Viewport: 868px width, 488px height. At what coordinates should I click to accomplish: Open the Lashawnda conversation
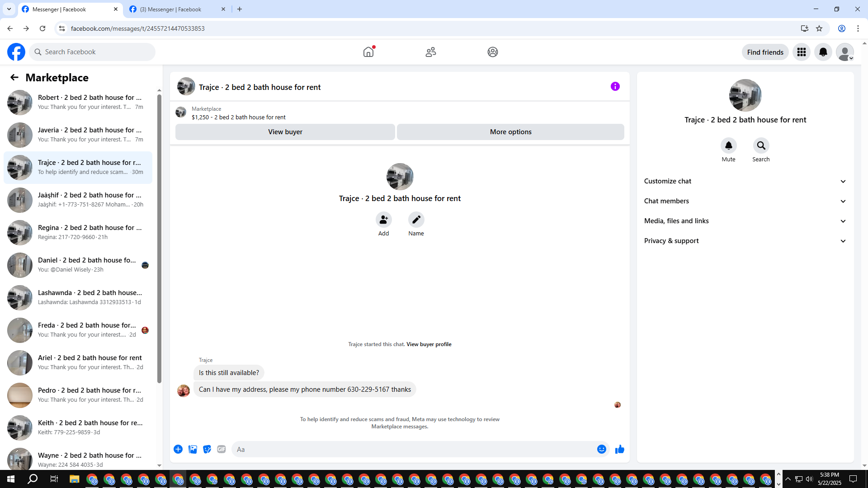click(x=78, y=298)
